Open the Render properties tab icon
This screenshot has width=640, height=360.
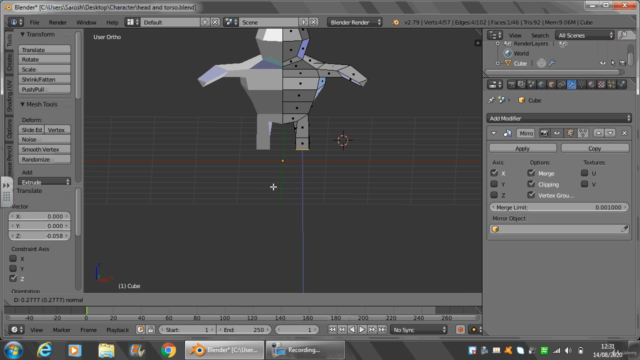[511, 84]
